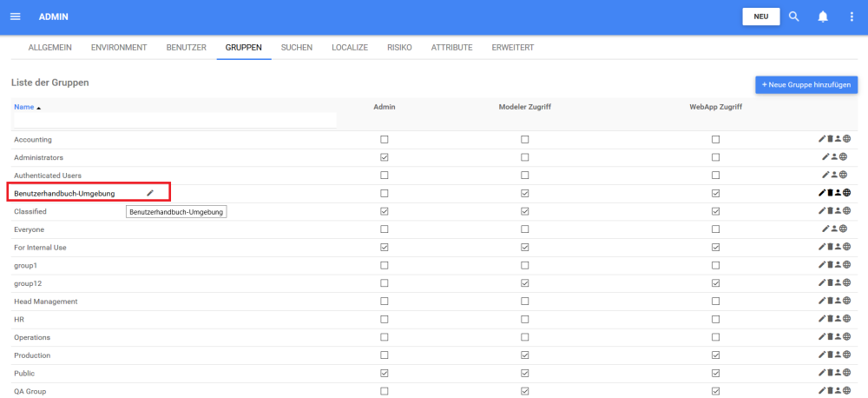868x398 pixels.
Task: Open the notifications bell
Action: 823,17
